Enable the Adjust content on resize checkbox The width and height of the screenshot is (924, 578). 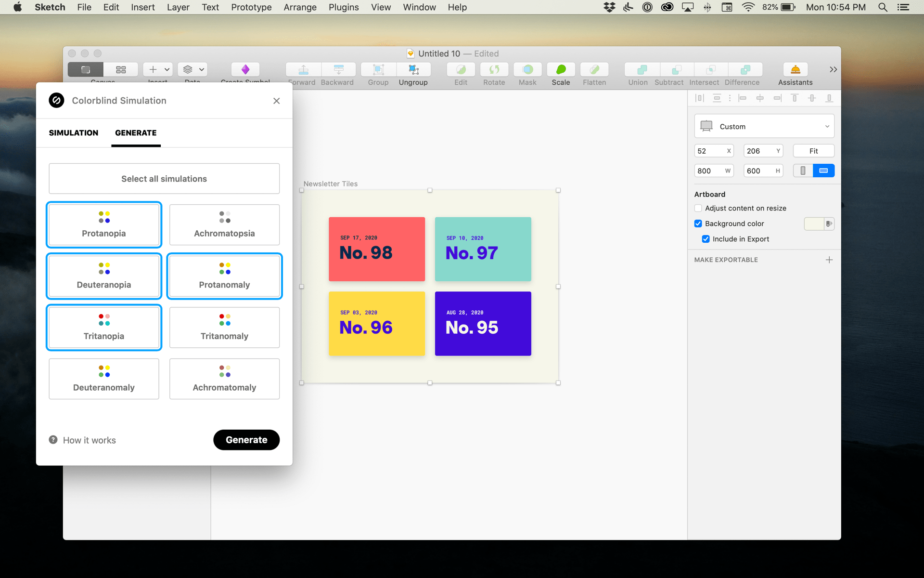click(698, 208)
